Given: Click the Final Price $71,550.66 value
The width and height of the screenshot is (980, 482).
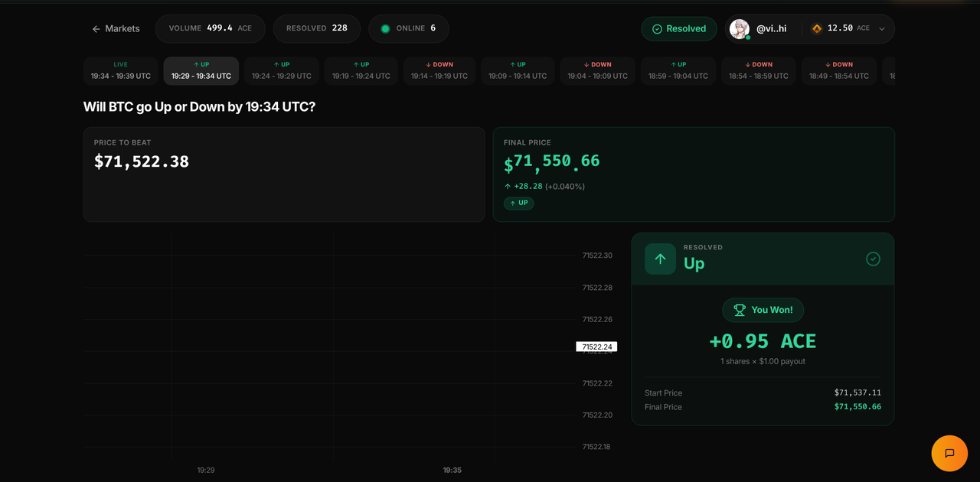Looking at the screenshot, I should 552,163.
